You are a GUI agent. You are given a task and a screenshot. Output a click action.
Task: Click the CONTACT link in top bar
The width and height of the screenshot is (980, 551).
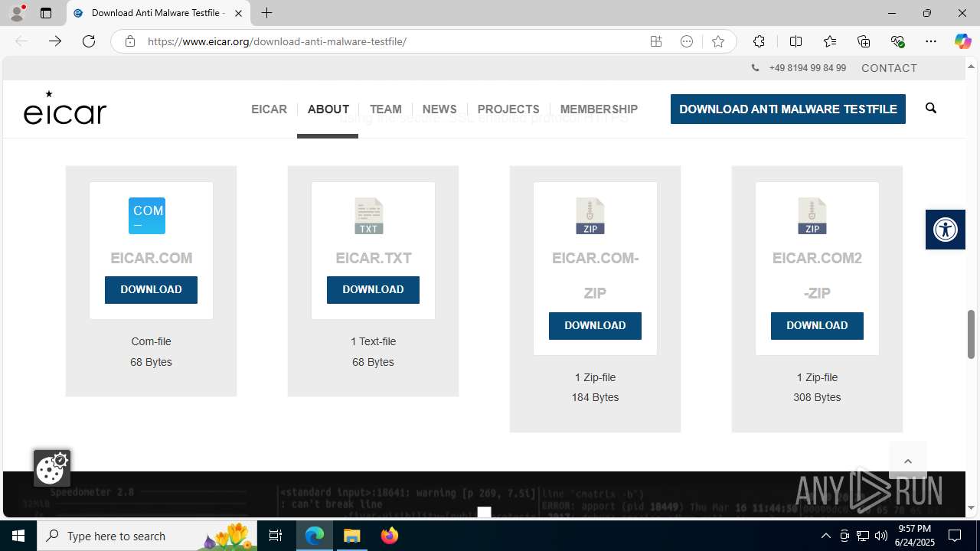(x=889, y=68)
